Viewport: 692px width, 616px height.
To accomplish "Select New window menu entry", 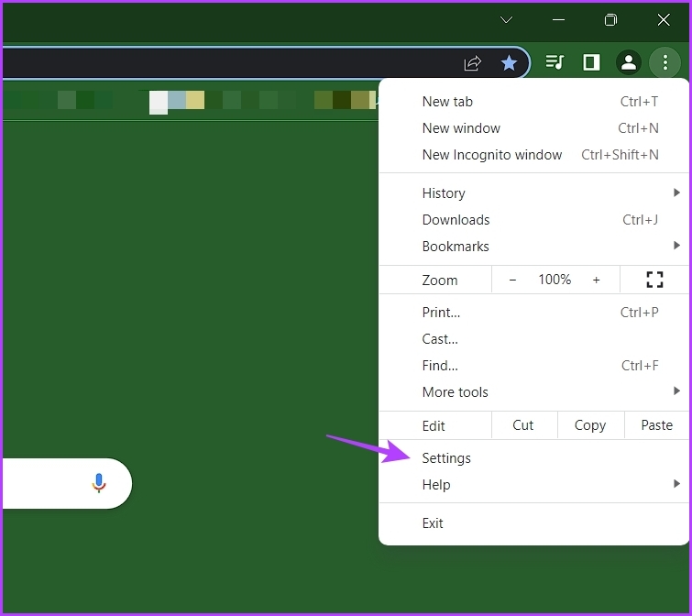I will point(533,128).
